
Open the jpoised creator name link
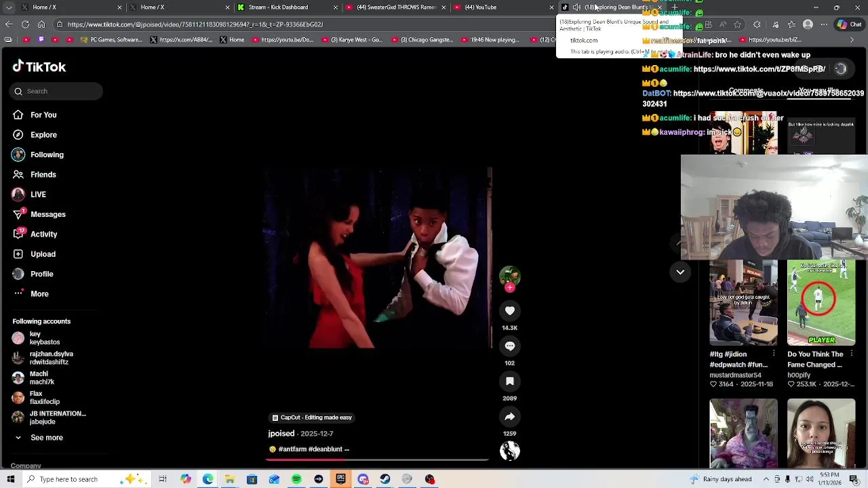281,434
